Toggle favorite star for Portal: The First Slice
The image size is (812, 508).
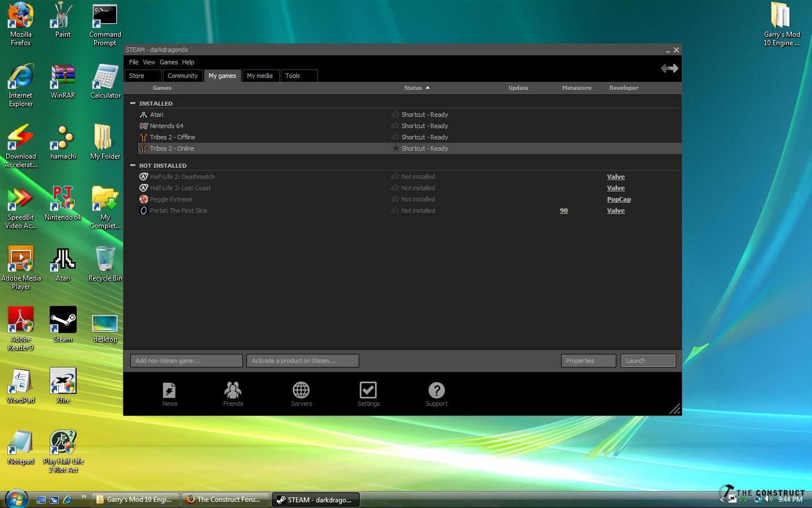pyautogui.click(x=395, y=211)
